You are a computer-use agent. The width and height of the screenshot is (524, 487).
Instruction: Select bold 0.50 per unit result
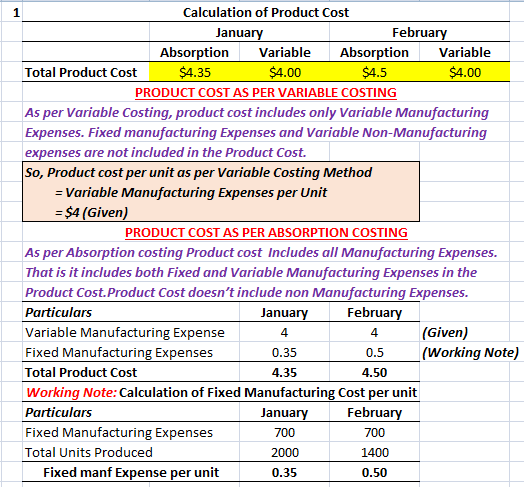click(x=374, y=472)
